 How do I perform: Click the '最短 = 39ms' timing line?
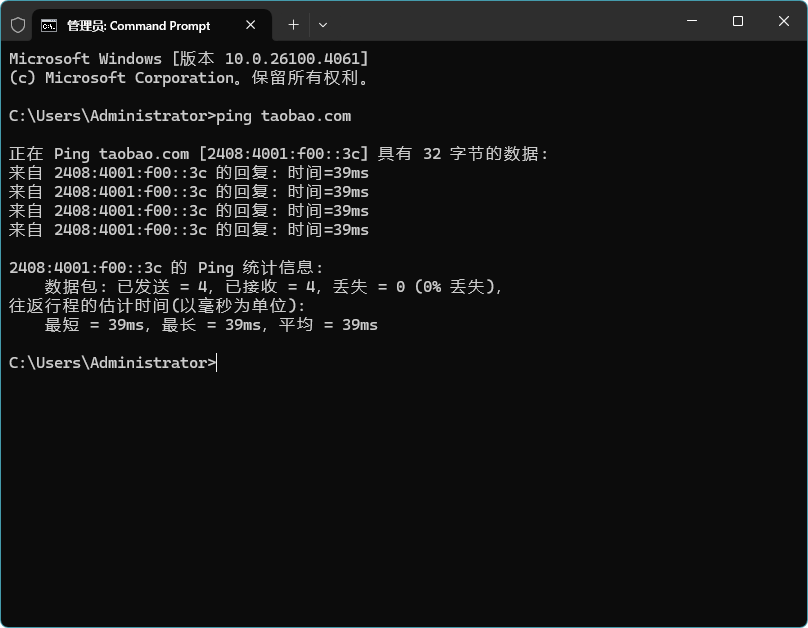click(211, 325)
